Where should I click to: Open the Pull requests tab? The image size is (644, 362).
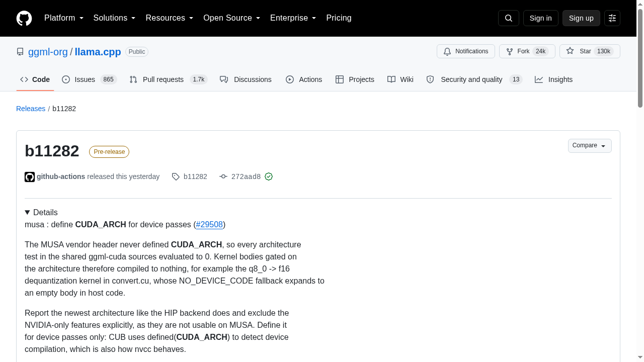(x=169, y=79)
